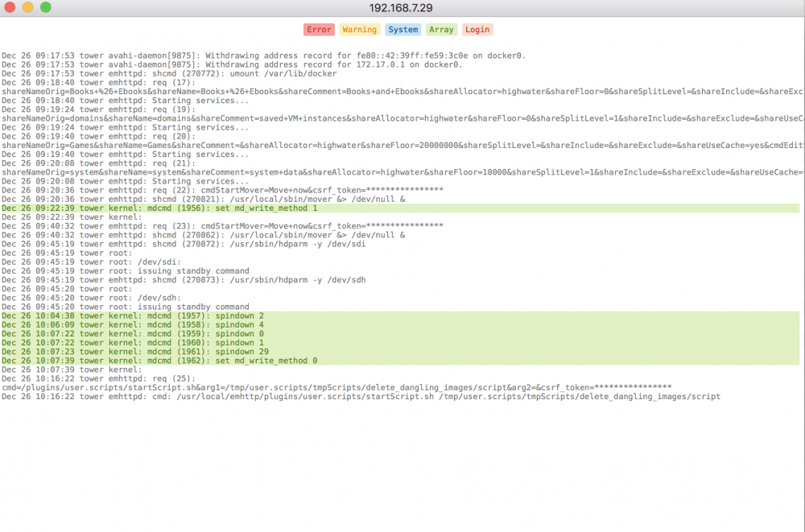Click highlighted 'set md_write_method 0' line
This screenshot has width=805, height=532.
tap(400, 361)
